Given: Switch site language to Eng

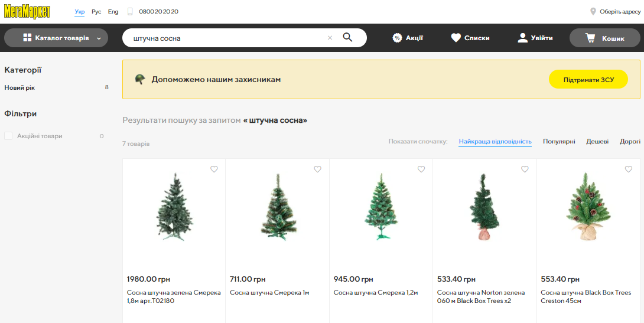Looking at the screenshot, I should (113, 12).
